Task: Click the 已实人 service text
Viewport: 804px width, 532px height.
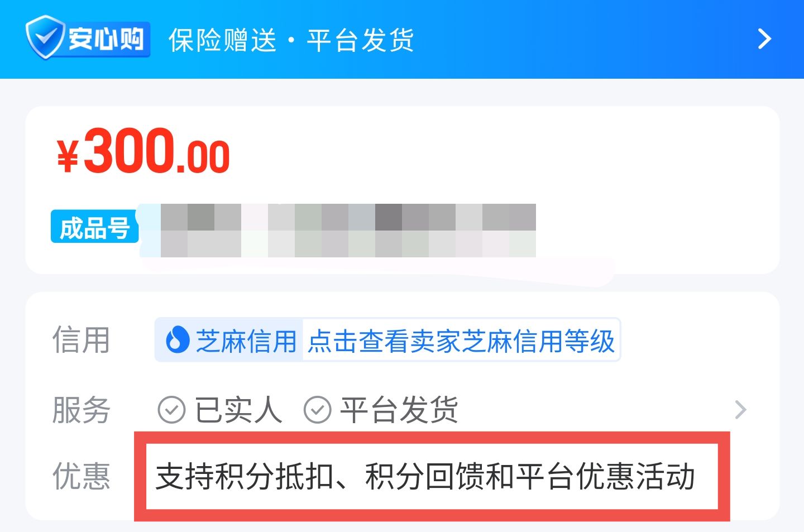Action: [238, 410]
